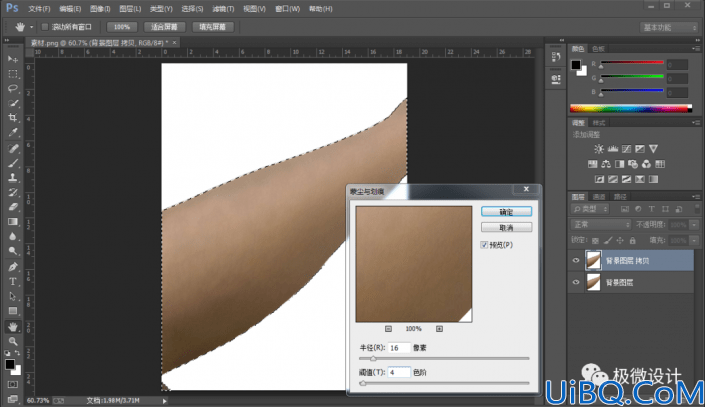Open the 文件(F) menu
Viewport: 705px width, 407px height.
(39, 9)
